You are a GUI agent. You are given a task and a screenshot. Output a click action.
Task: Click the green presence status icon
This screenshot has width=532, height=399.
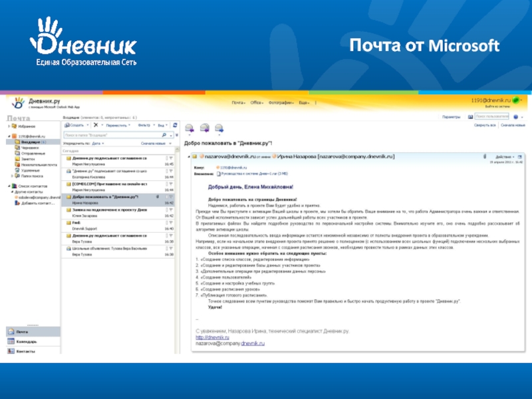(516, 100)
